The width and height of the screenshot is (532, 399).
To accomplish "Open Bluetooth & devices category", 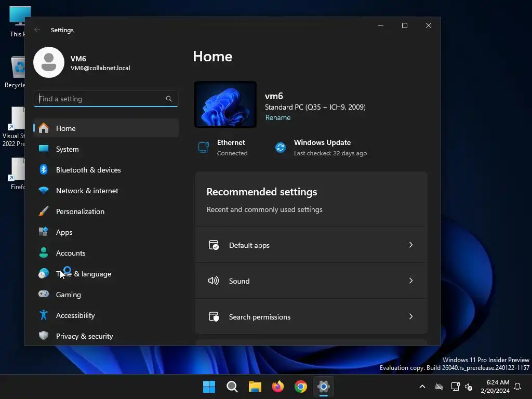I will [106, 170].
